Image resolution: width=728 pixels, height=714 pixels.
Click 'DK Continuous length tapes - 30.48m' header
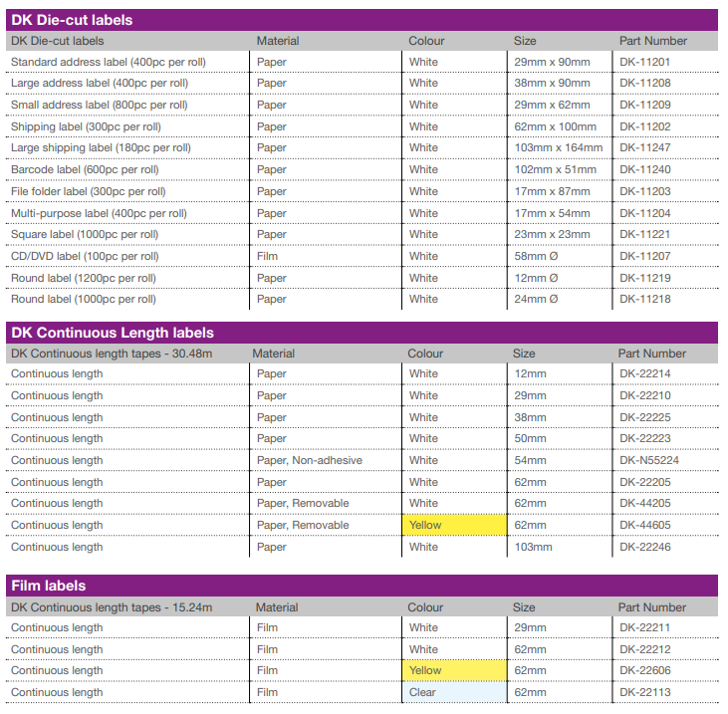[x=112, y=354]
